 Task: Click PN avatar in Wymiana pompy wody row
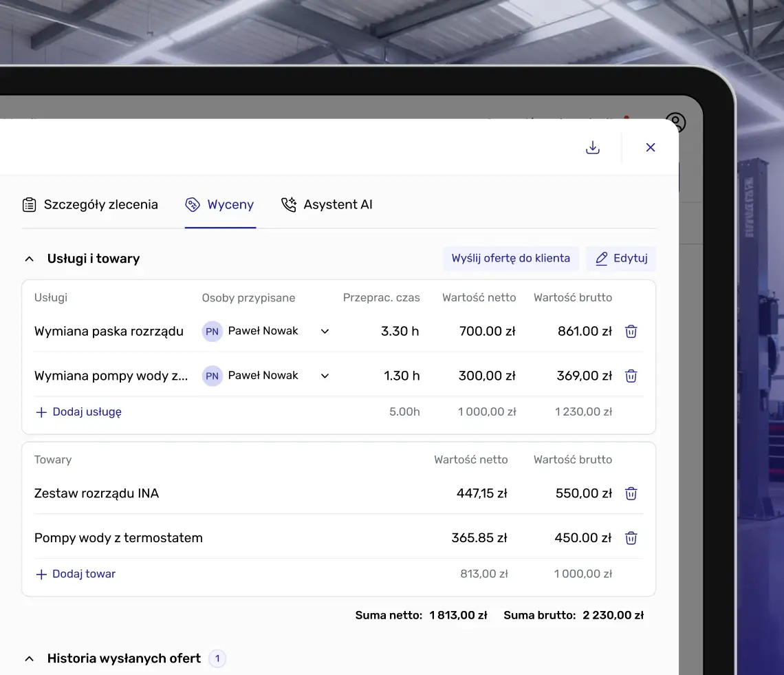212,376
